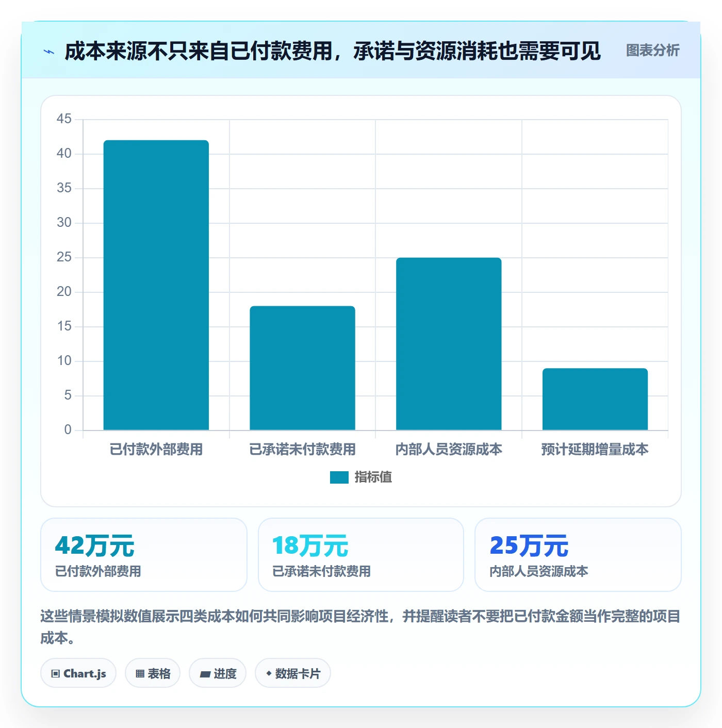Click the 内部人员资源成本 x-axis label

tap(449, 450)
